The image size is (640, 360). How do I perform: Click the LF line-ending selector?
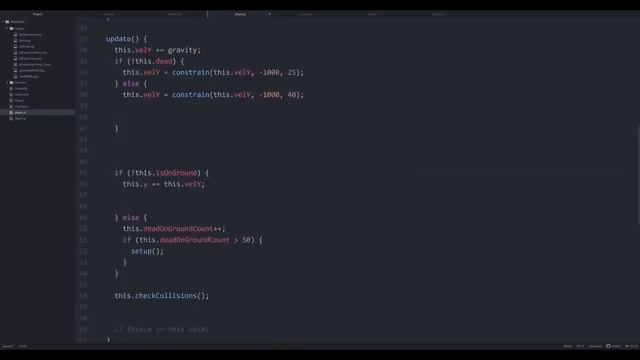(x=568, y=346)
